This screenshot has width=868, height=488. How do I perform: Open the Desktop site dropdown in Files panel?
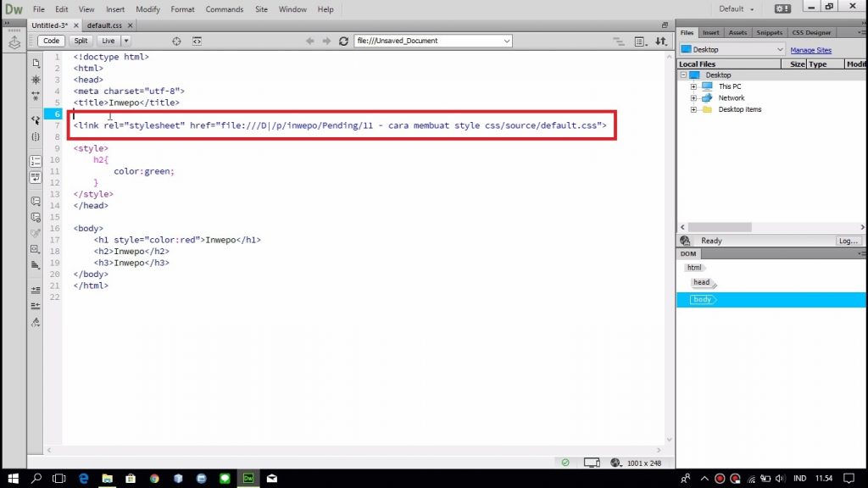click(732, 49)
